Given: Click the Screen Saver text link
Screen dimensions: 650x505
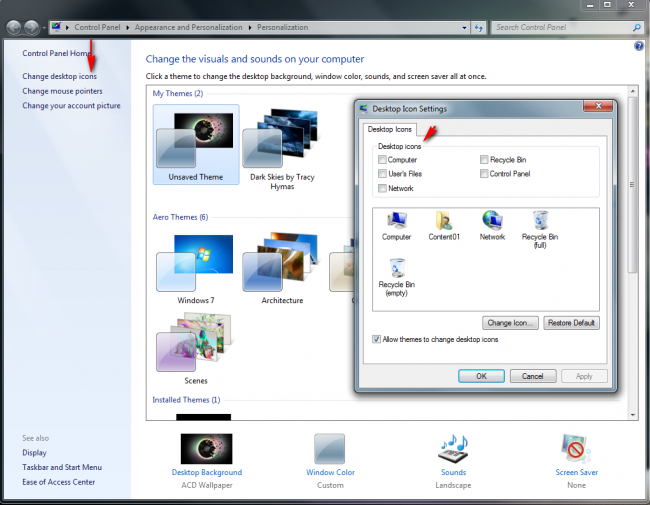Looking at the screenshot, I should [x=576, y=472].
